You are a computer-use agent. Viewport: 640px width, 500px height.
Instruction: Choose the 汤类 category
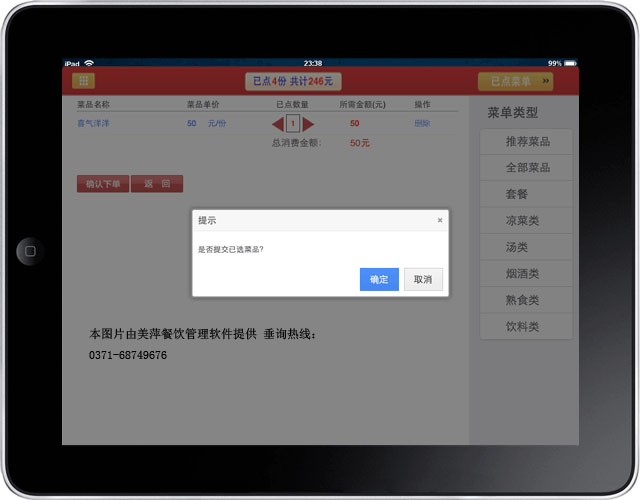coord(527,247)
